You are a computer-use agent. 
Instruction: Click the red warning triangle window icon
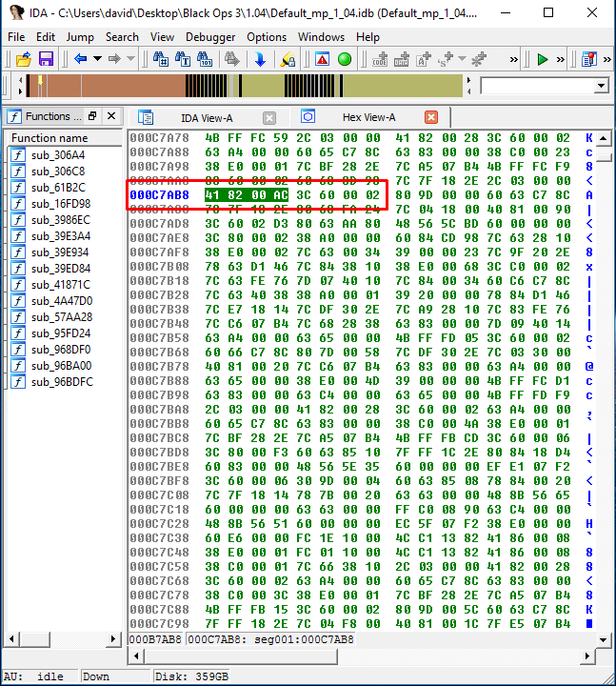click(322, 59)
